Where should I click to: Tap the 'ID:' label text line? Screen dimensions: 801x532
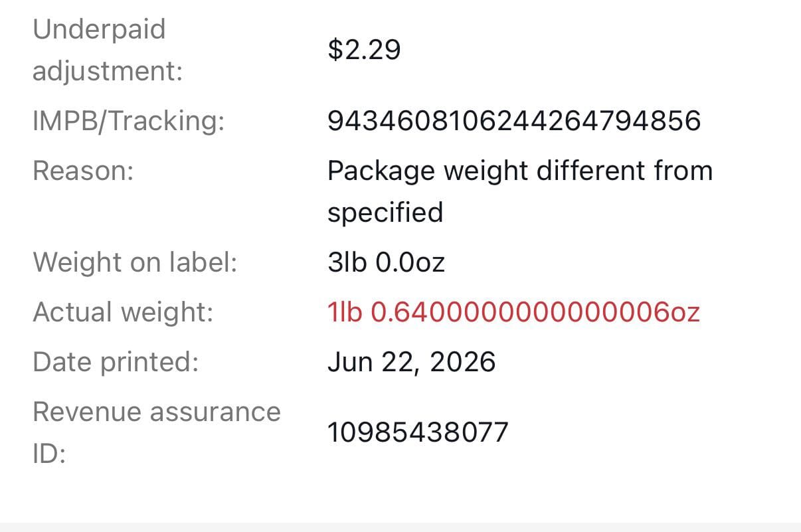49,454
